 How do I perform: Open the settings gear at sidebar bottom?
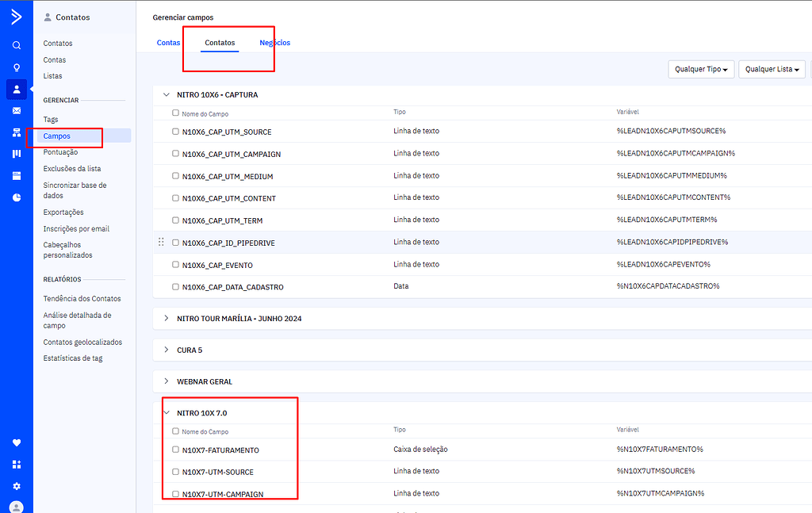pos(16,486)
